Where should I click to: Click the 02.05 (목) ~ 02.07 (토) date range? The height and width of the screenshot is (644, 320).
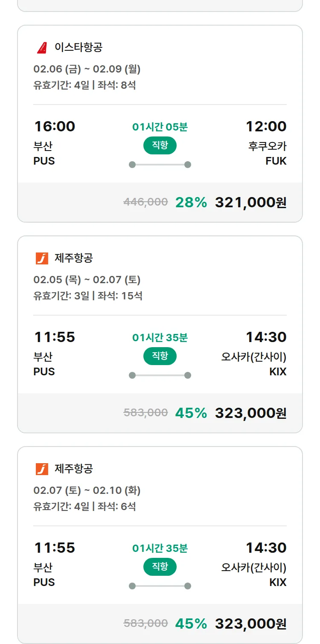tap(87, 280)
